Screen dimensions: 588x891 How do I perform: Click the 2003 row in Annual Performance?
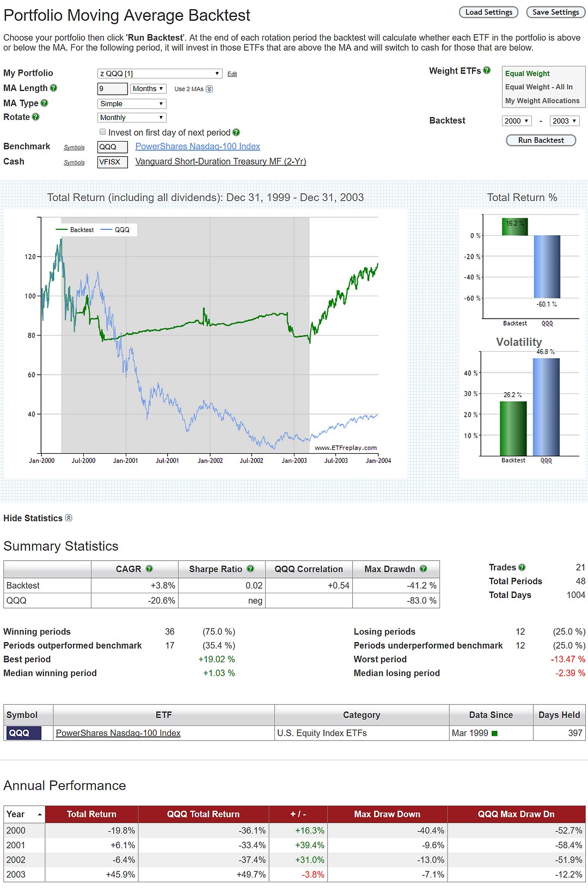coord(295,875)
